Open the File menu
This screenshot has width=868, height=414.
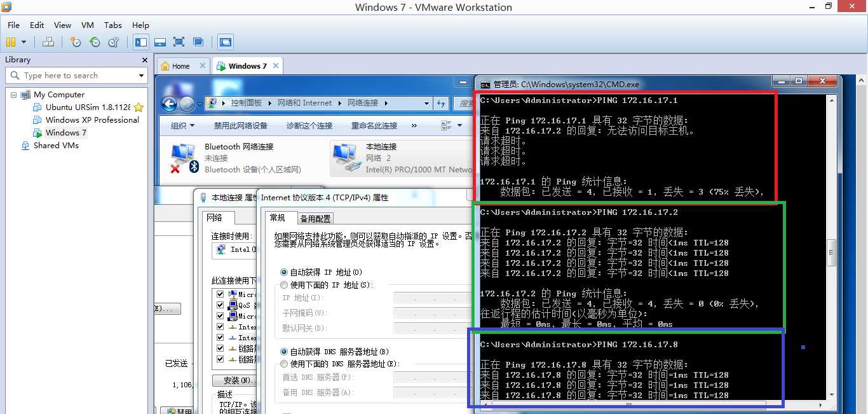click(x=13, y=25)
